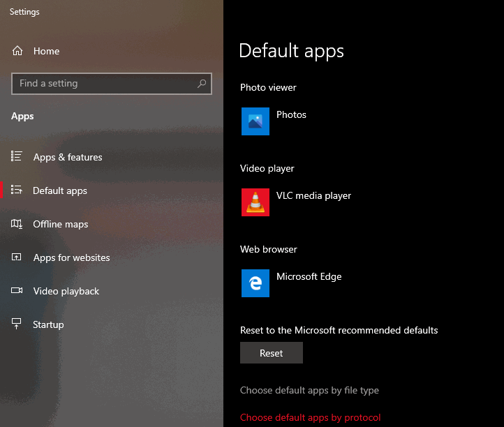Screen dimensions: 504x427
Task: Open Choose default apps by file type
Action: tap(309, 390)
